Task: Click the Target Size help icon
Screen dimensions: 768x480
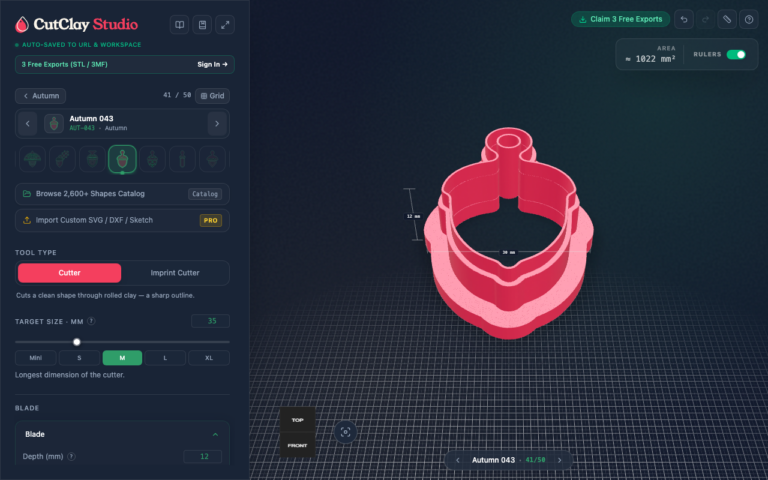Action: coord(91,321)
